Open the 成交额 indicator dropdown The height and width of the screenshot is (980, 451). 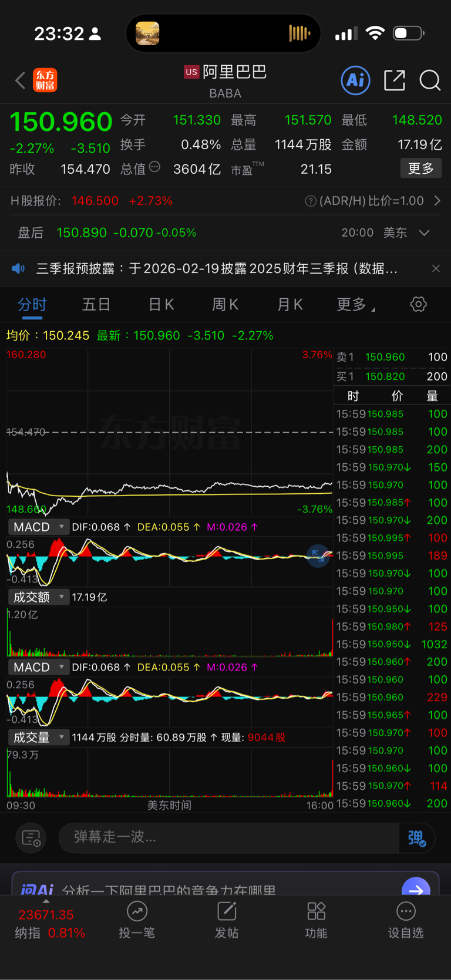click(38, 597)
